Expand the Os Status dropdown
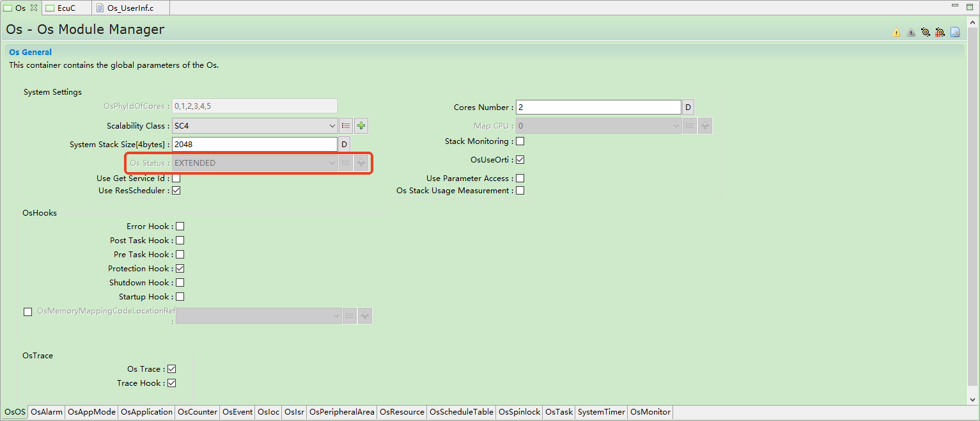The width and height of the screenshot is (980, 421). click(x=332, y=163)
